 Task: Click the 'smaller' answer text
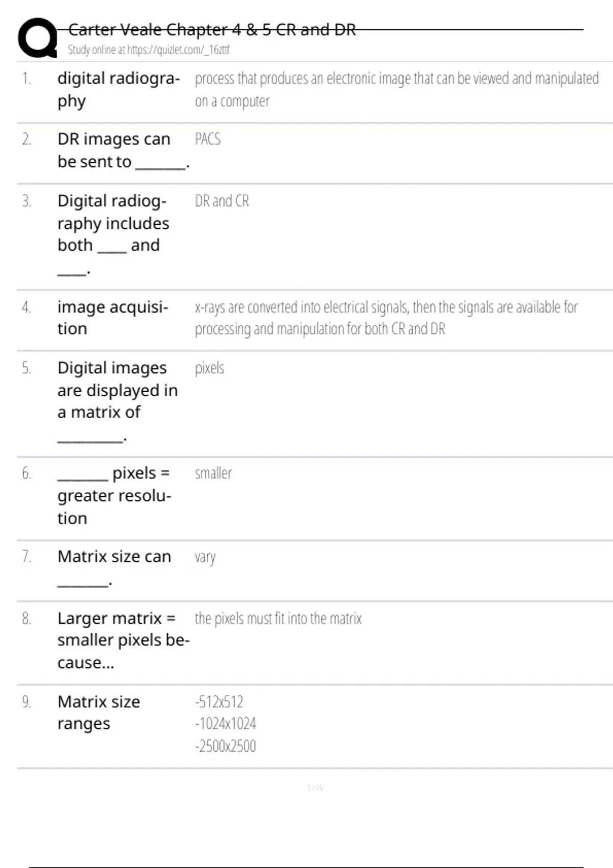(213, 473)
